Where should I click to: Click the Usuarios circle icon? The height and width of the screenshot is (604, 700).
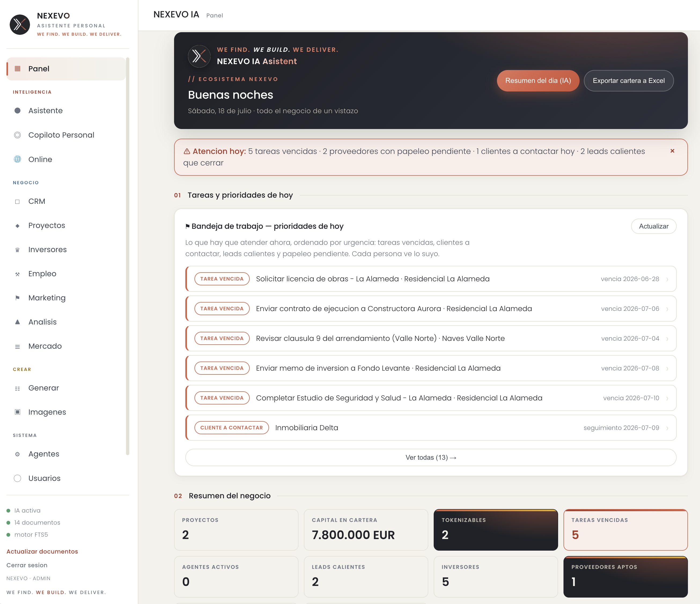tap(18, 478)
